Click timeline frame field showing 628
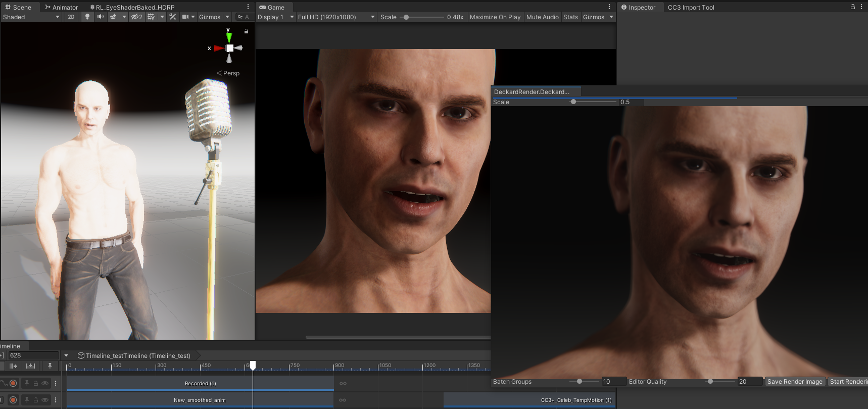This screenshot has width=868, height=409. click(x=33, y=355)
